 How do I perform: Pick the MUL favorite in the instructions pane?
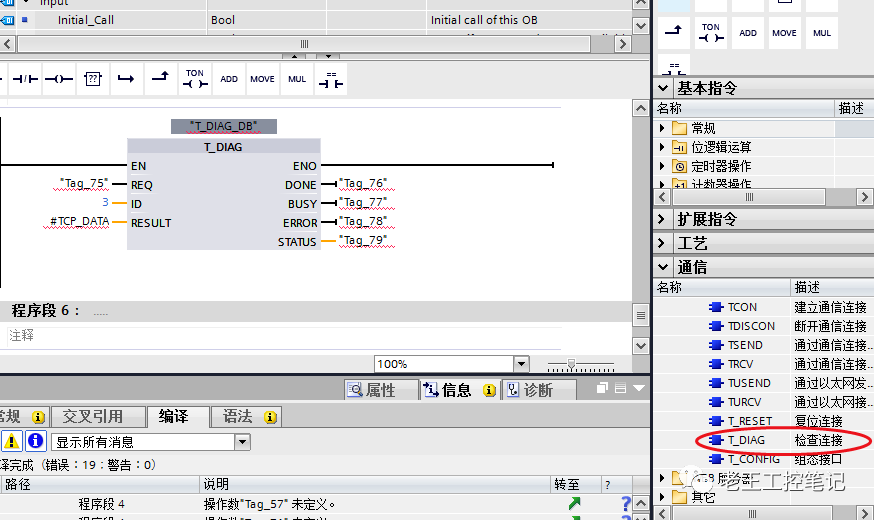[822, 32]
